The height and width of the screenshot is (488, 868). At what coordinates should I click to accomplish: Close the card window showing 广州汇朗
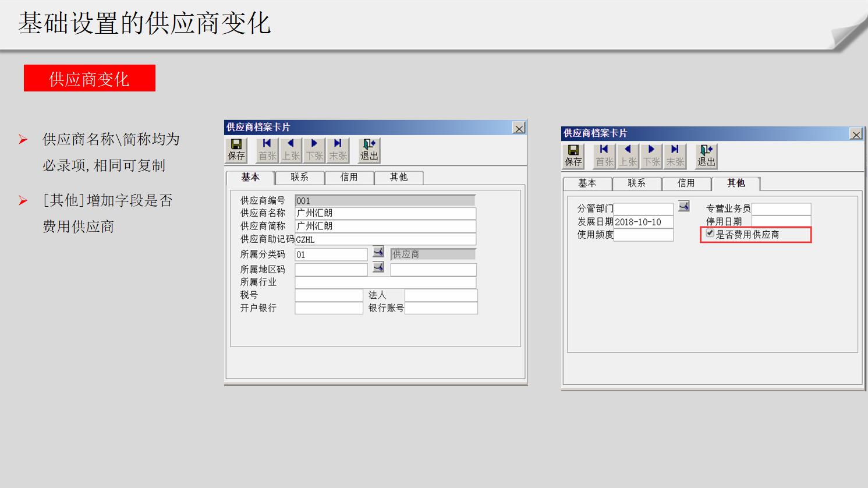519,128
